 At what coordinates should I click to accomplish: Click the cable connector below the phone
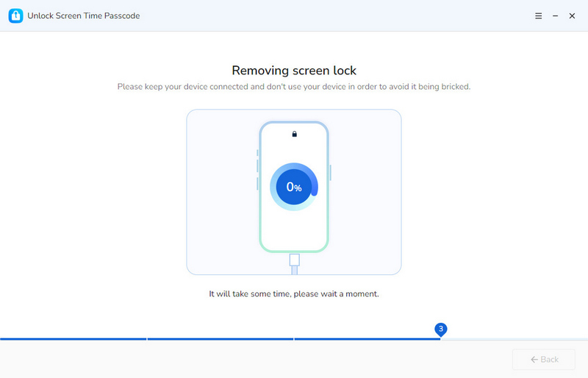[294, 260]
